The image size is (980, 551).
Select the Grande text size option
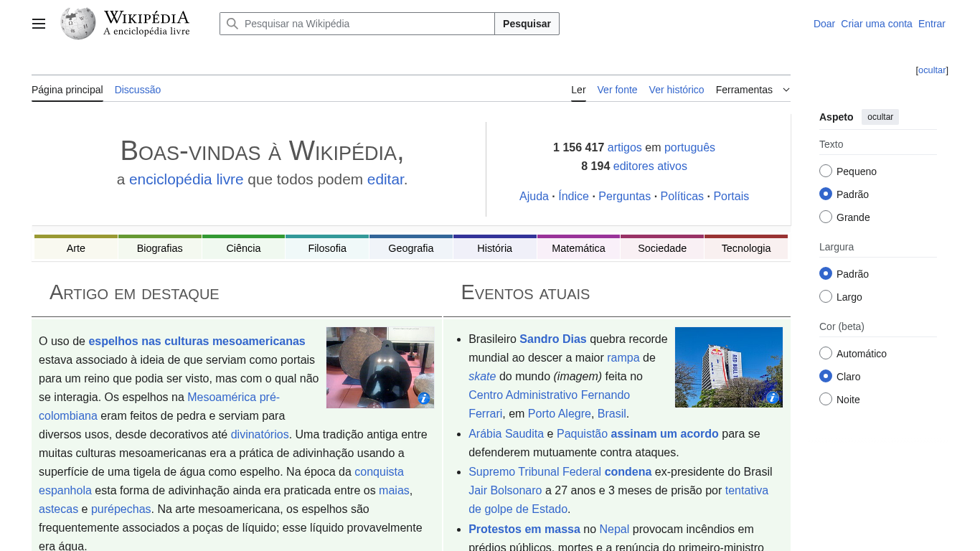[826, 217]
